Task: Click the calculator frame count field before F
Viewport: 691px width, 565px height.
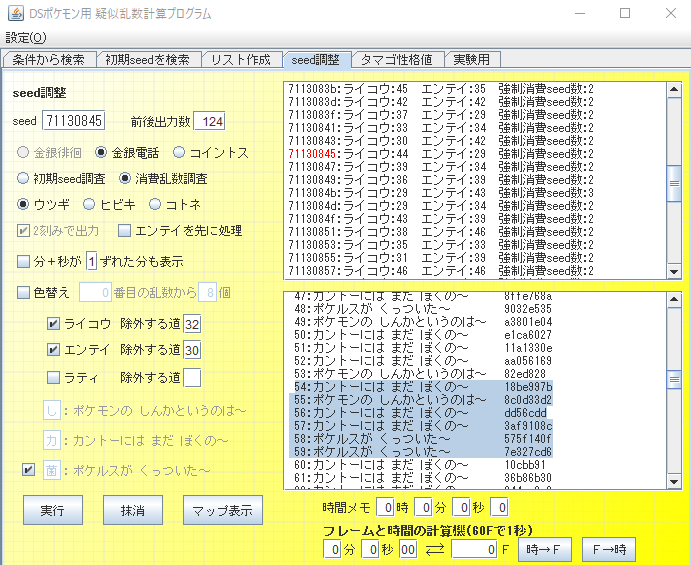Action: tap(475, 550)
